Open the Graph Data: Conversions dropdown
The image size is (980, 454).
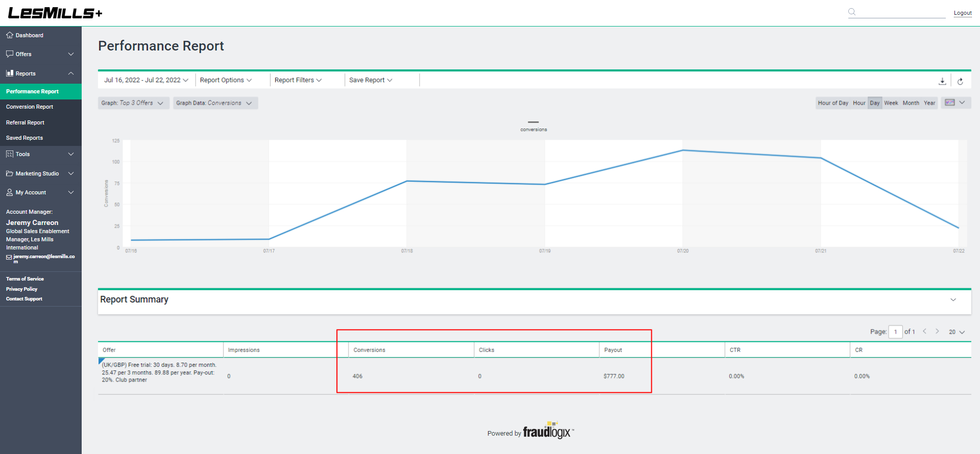pos(215,103)
